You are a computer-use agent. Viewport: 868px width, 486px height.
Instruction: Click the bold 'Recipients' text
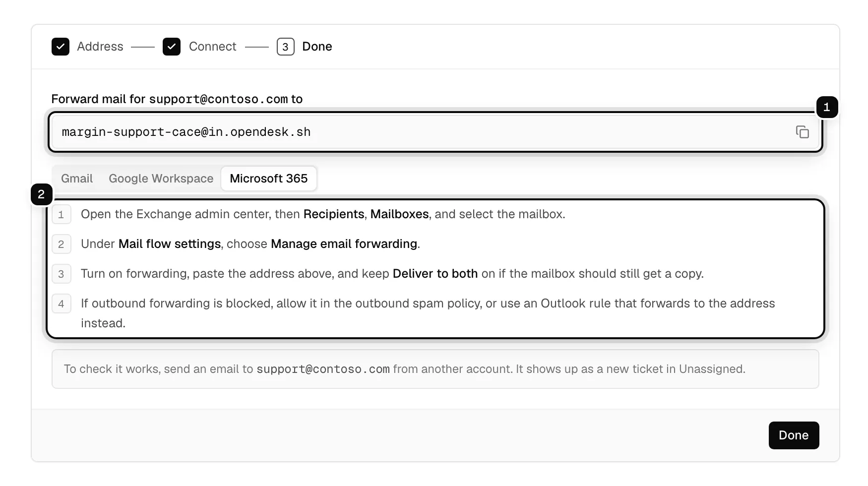(334, 214)
